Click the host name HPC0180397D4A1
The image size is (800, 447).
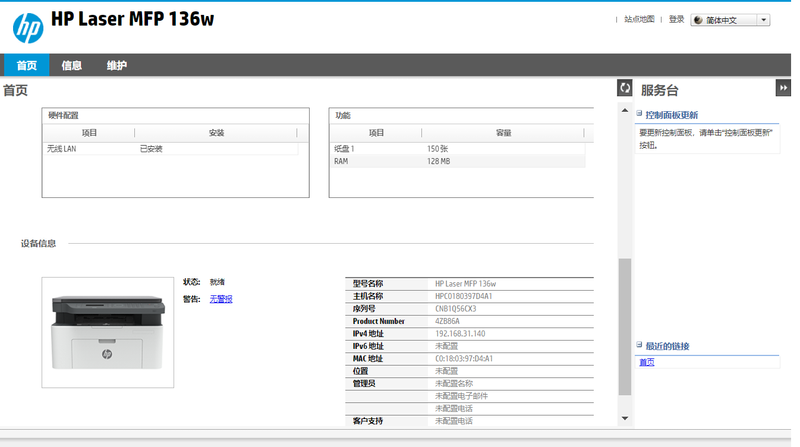pos(464,296)
